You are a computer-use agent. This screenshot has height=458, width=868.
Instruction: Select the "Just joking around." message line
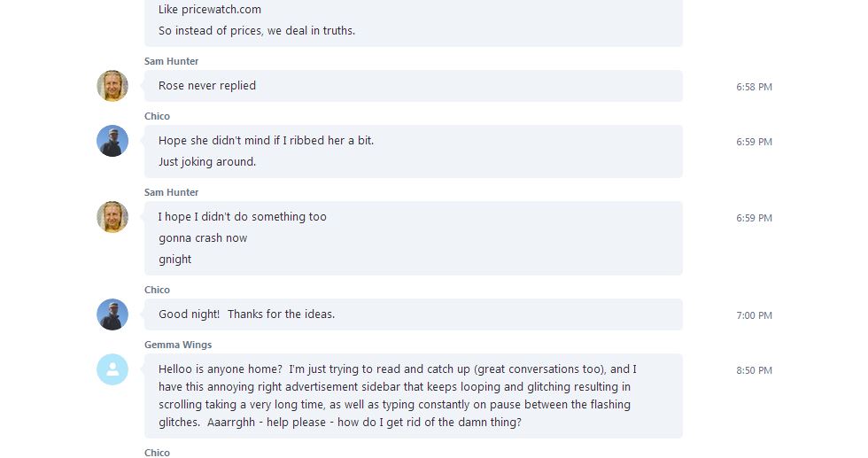[207, 162]
